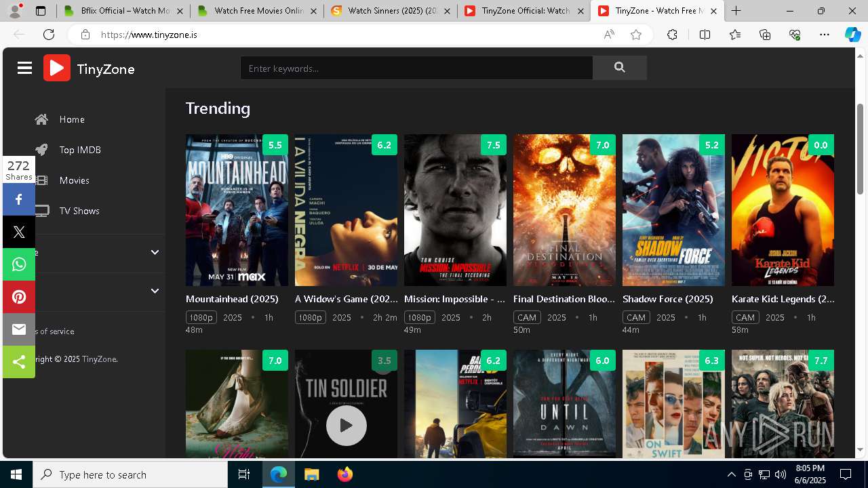This screenshot has height=488, width=868.
Task: Click the Shadow Force poster
Action: tap(673, 210)
